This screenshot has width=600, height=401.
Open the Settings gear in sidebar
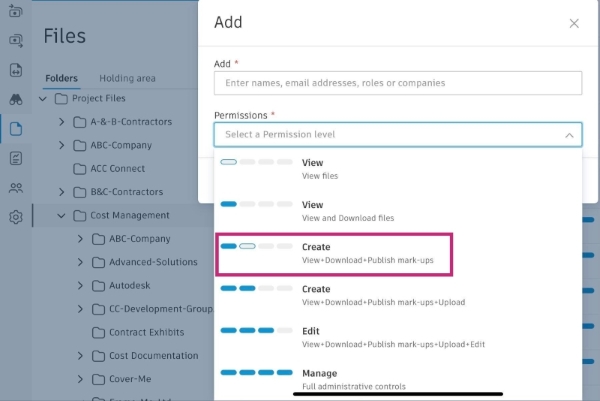click(16, 217)
